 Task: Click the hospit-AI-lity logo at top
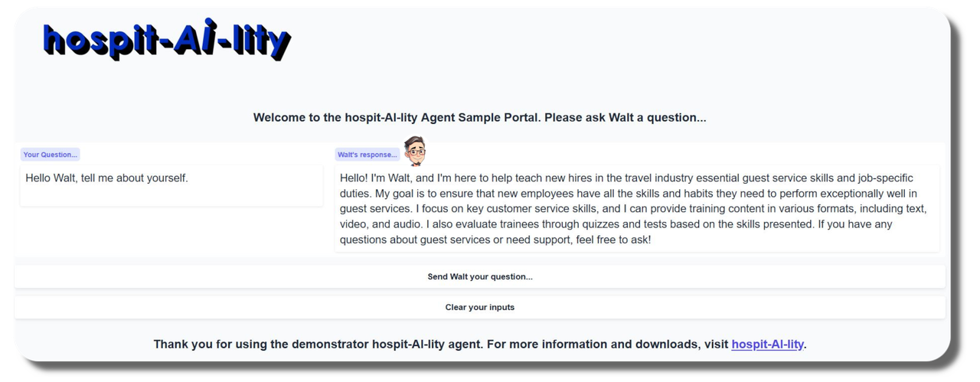pyautogui.click(x=167, y=41)
